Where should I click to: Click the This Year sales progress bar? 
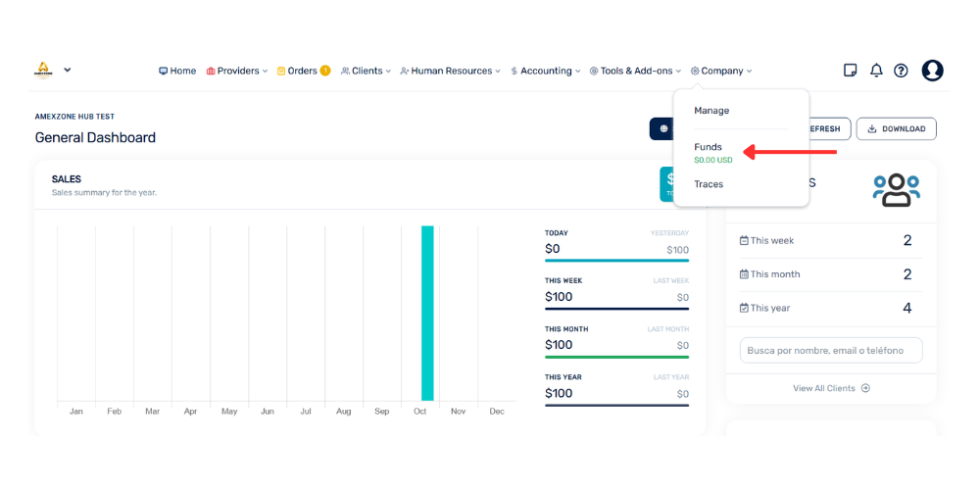616,405
